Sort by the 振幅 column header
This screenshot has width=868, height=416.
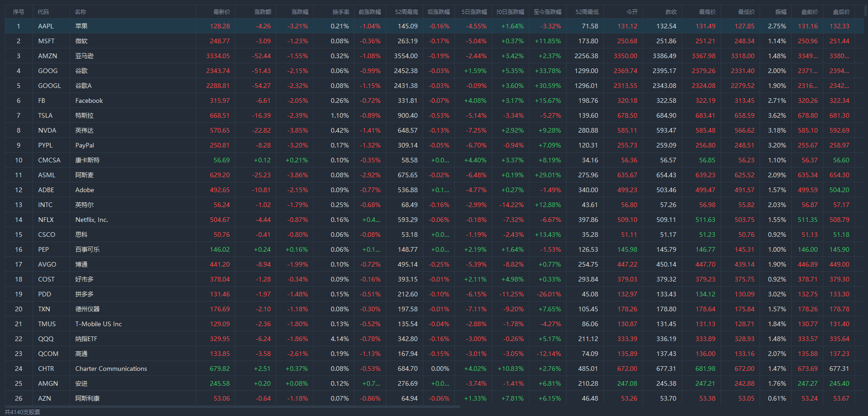pyautogui.click(x=781, y=12)
